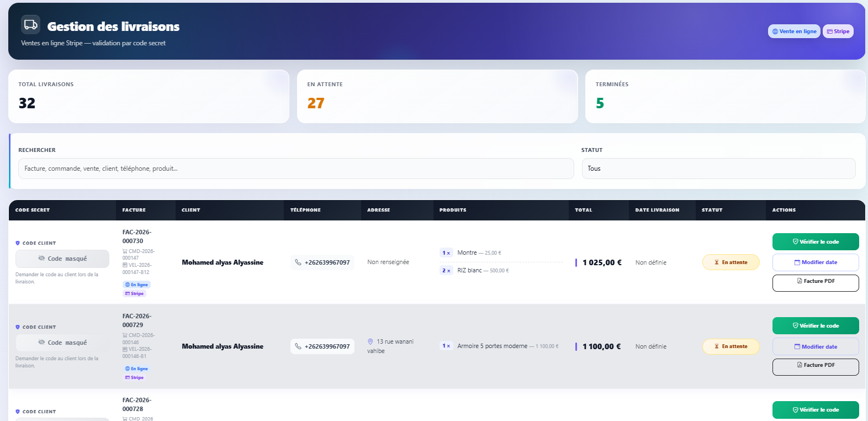Click En ligne tag under FAC-2026-000729
Image resolution: width=868 pixels, height=421 pixels.
pyautogui.click(x=136, y=369)
